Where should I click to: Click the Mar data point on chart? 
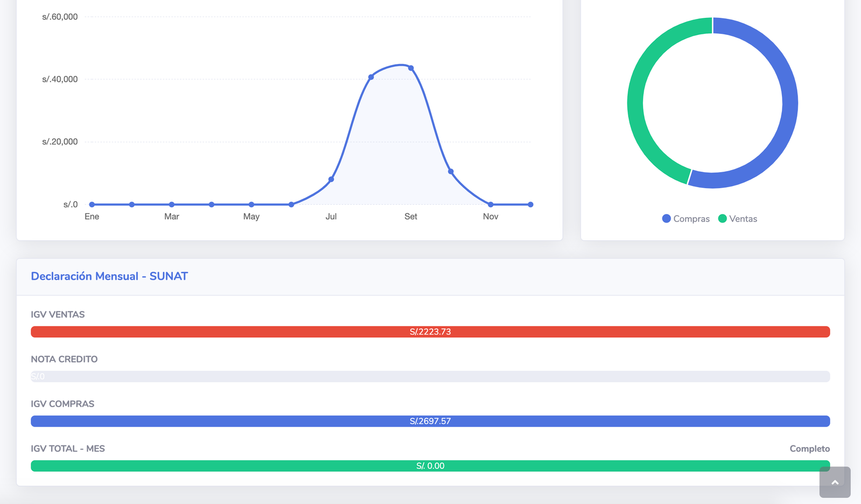(172, 204)
